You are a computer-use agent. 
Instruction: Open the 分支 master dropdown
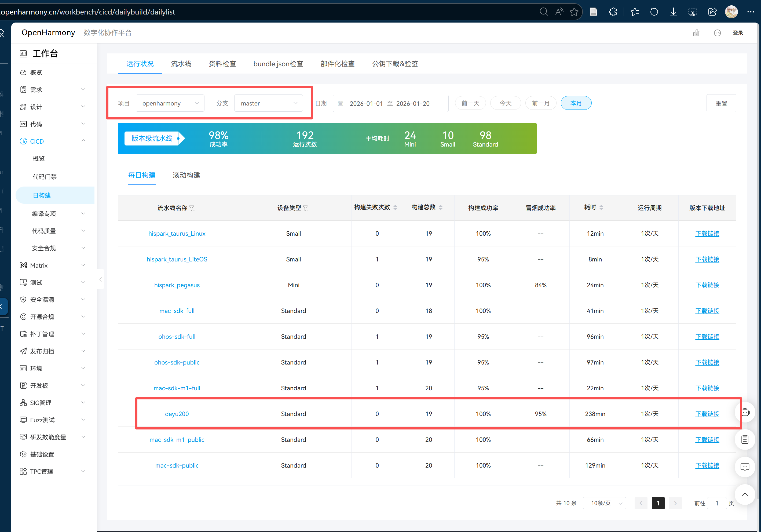[x=269, y=103]
